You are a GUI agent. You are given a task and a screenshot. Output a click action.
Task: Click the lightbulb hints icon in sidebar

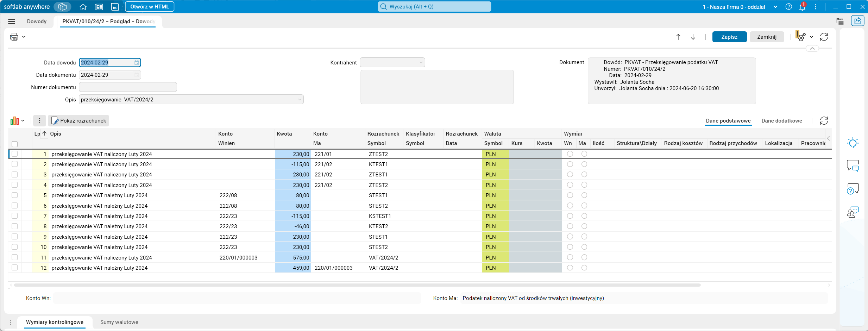(x=853, y=143)
